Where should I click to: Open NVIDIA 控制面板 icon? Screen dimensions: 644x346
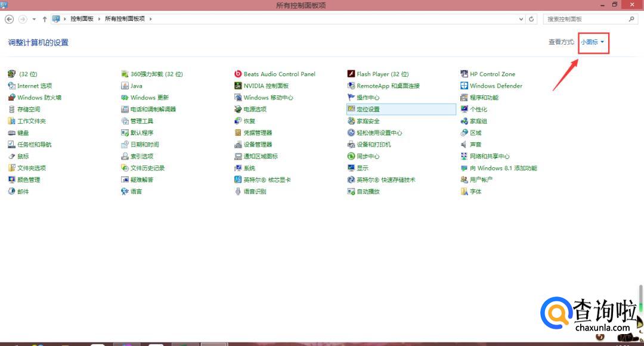238,86
